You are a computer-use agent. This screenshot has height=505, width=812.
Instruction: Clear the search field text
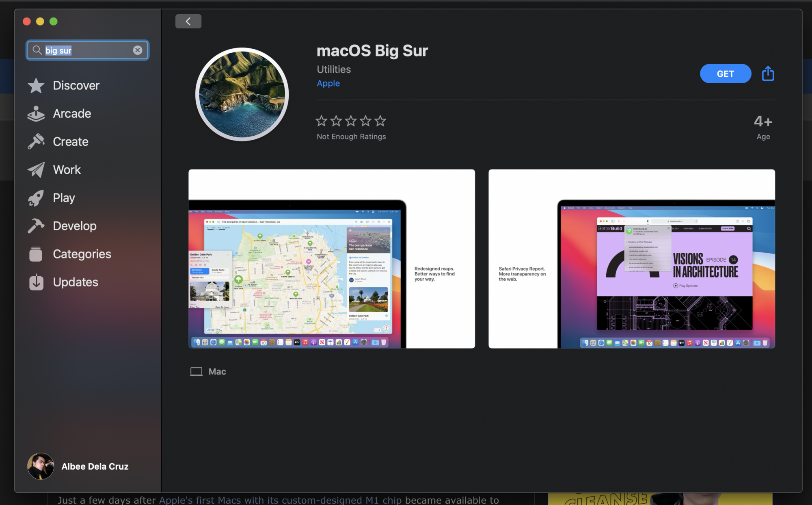pyautogui.click(x=138, y=50)
